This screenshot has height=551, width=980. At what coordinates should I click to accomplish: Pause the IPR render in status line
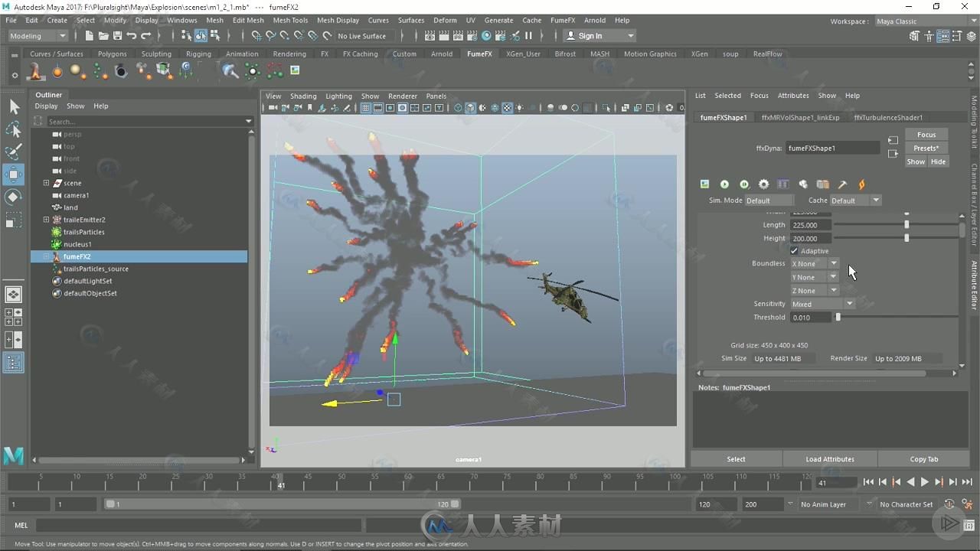[528, 36]
